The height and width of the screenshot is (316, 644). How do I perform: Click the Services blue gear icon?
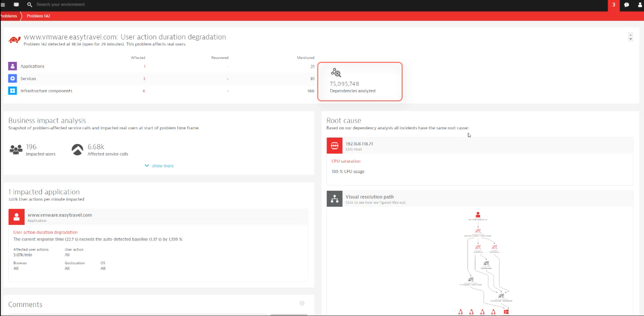(x=12, y=78)
